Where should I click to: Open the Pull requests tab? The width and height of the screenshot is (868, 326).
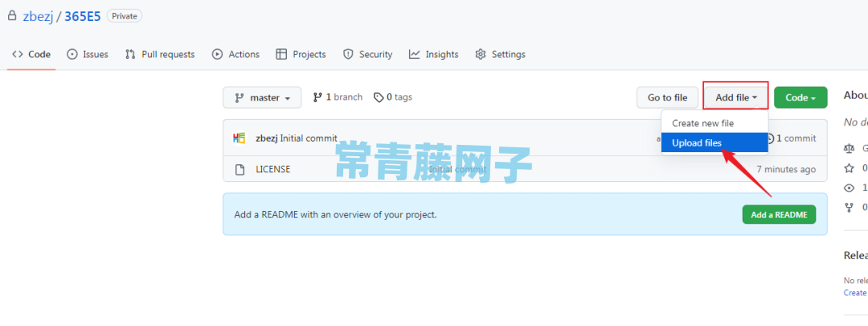coord(160,55)
